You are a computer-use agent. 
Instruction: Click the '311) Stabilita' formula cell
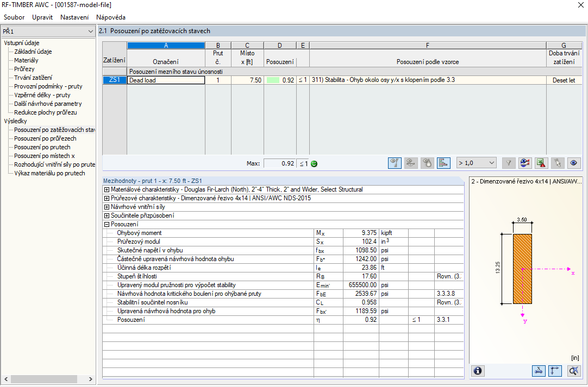[x=428, y=80]
